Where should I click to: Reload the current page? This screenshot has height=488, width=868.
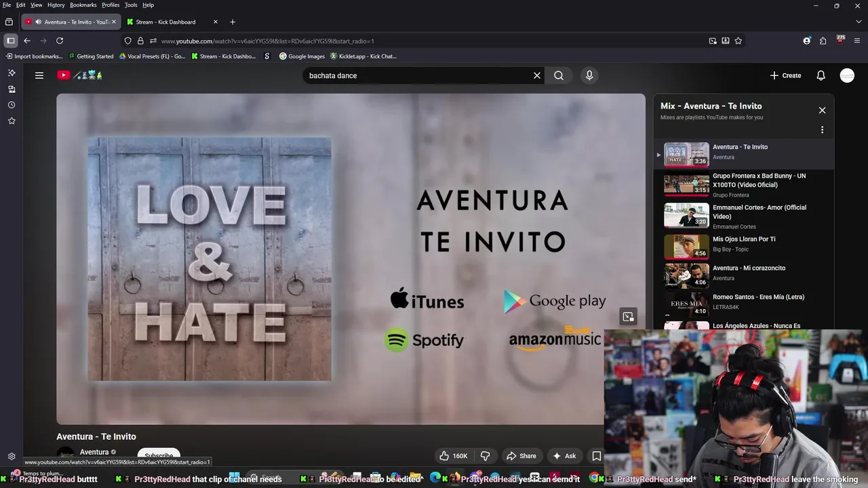coord(60,41)
